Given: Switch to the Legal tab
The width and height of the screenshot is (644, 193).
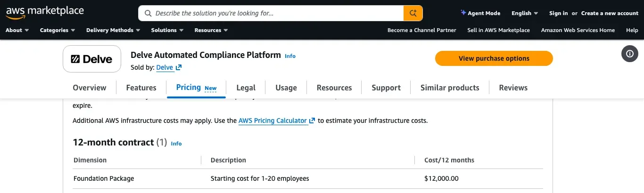Looking at the screenshot, I should [x=246, y=88].
